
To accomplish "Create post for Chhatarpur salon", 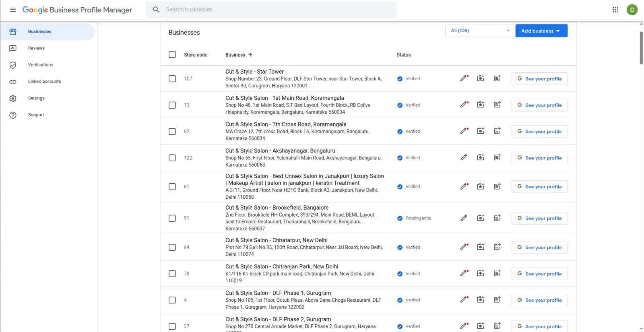I will (497, 247).
